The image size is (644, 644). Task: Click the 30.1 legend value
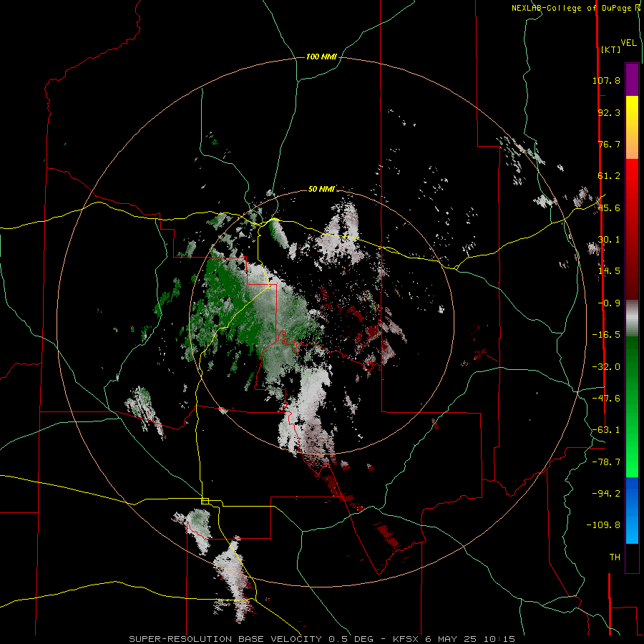click(609, 240)
